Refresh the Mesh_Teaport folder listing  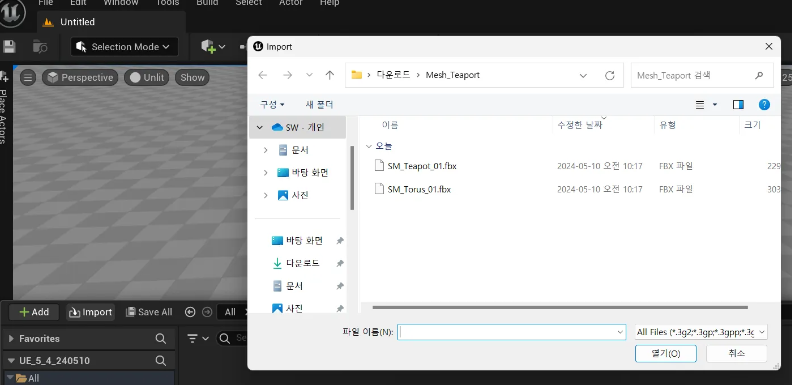pos(610,75)
